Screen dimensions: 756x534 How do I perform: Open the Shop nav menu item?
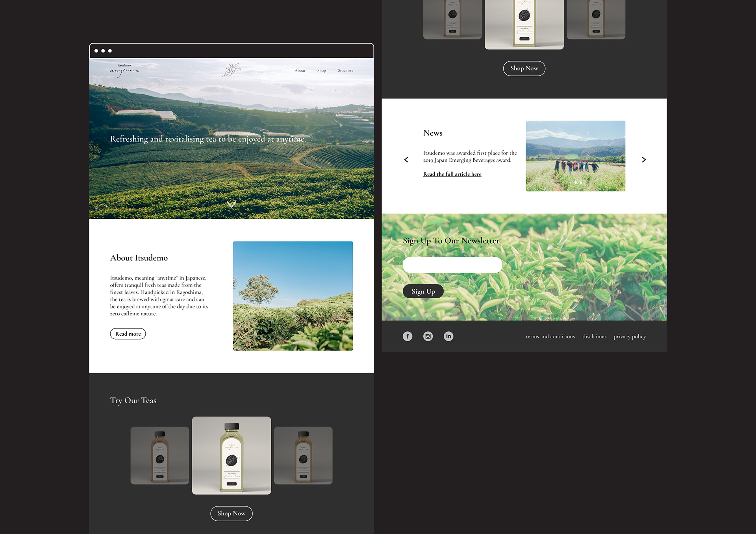tap(322, 70)
